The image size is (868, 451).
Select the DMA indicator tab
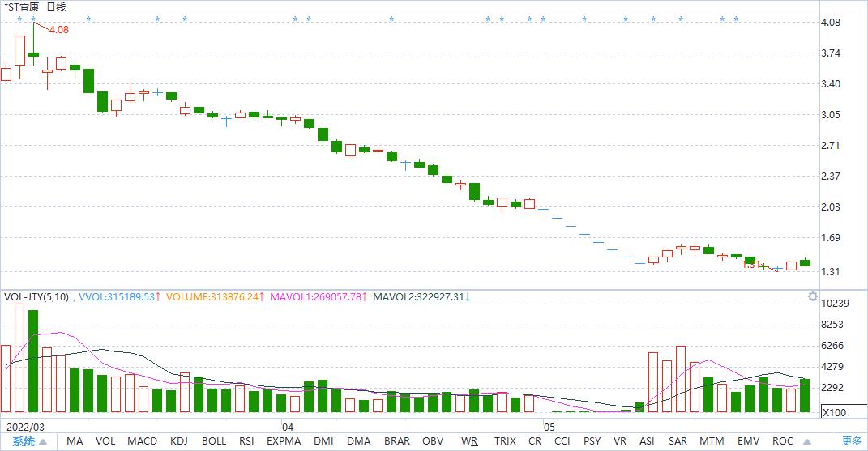pyautogui.click(x=359, y=441)
